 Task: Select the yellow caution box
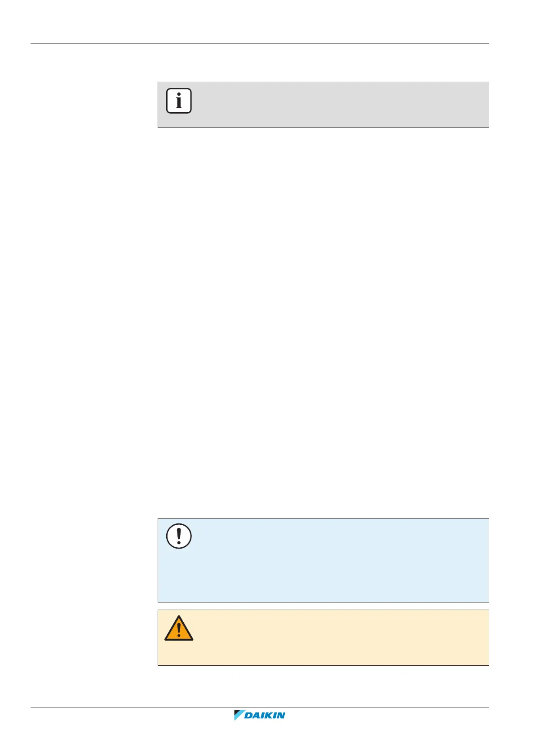pos(323,637)
